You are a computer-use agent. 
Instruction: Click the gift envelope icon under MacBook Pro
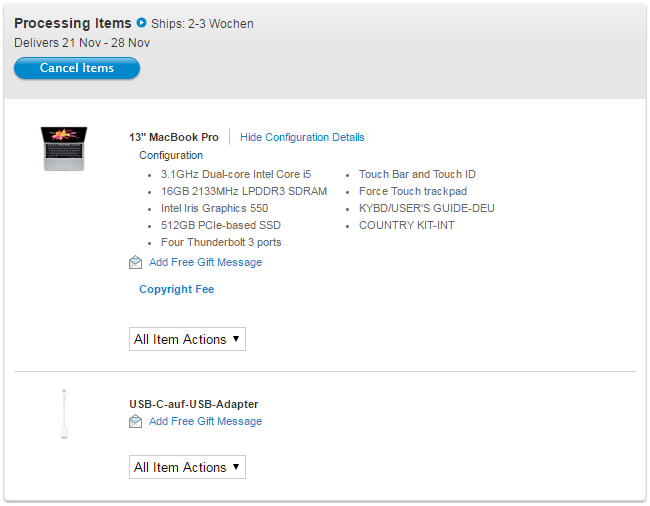coord(136,262)
